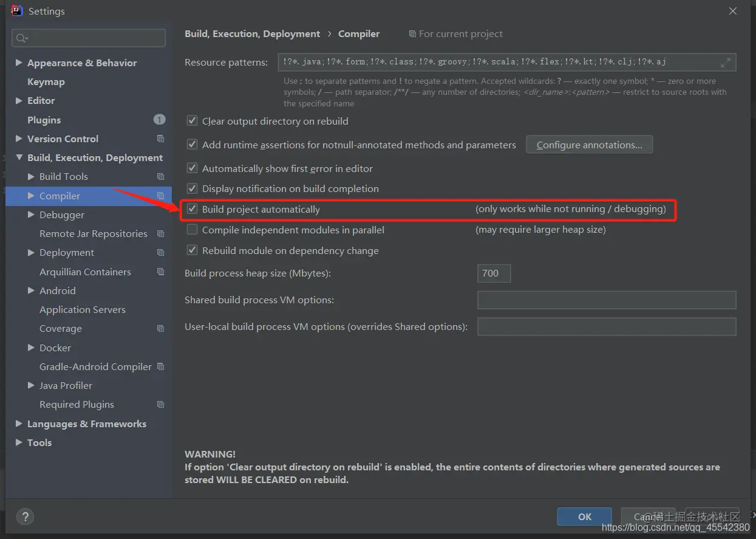Click User-local build process VM options field

click(607, 326)
